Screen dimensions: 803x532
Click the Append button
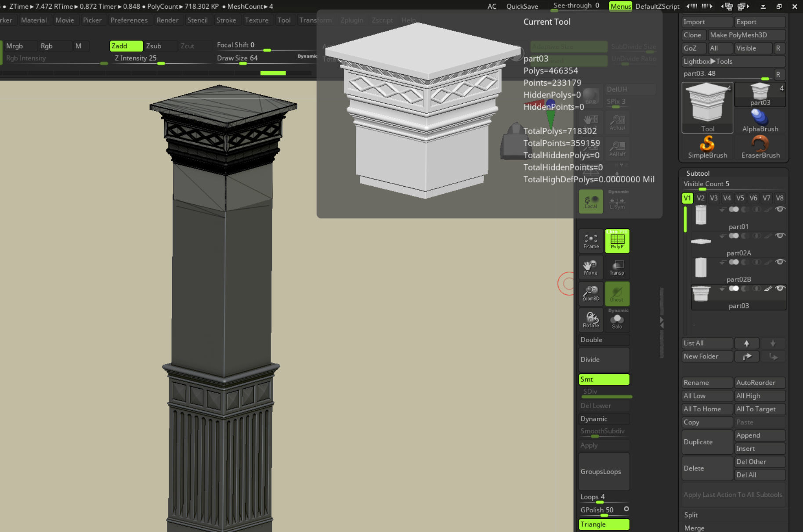coord(760,435)
